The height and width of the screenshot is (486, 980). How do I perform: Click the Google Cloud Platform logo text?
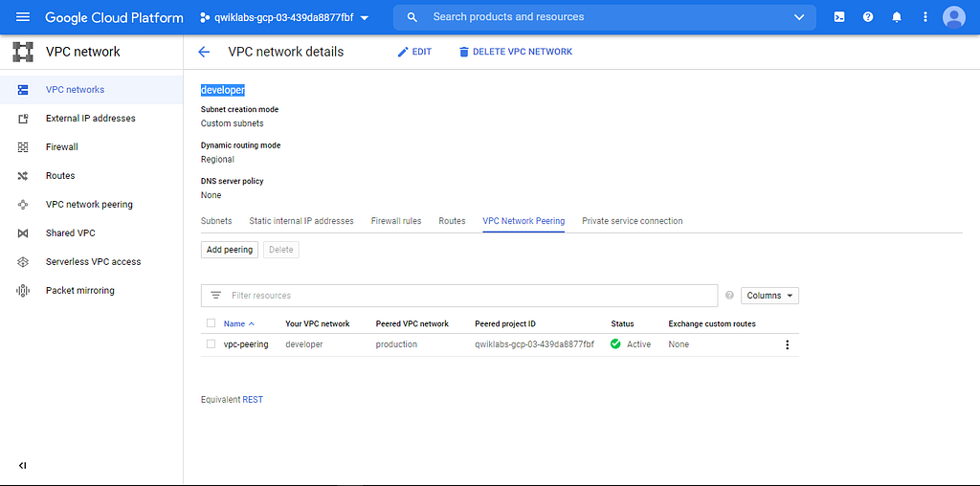[115, 17]
